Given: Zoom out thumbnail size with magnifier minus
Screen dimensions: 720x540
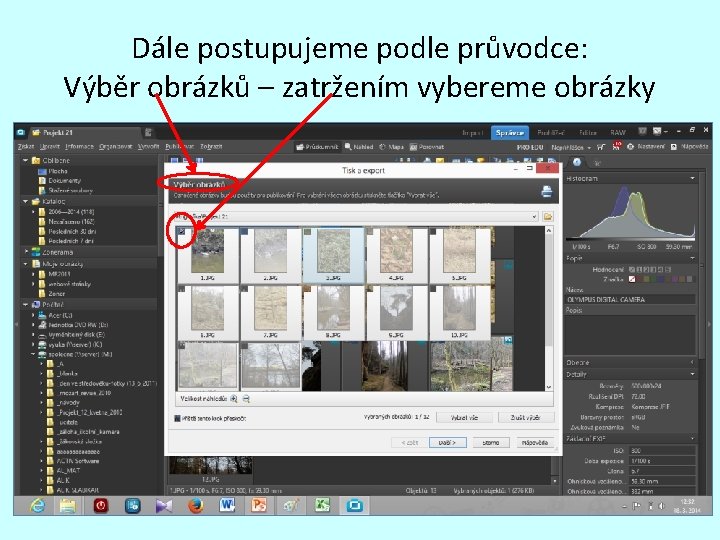Looking at the screenshot, I should click(246, 399).
